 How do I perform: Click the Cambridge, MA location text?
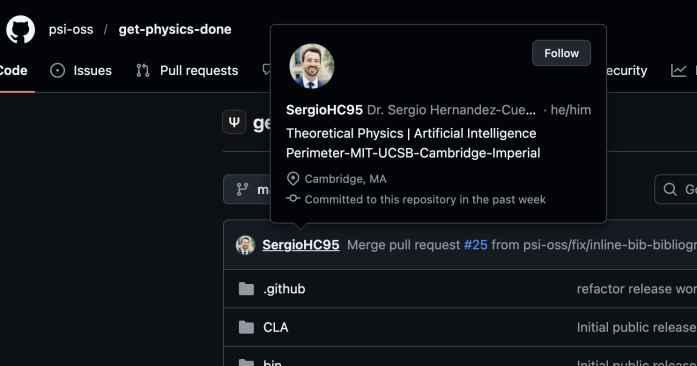point(345,179)
